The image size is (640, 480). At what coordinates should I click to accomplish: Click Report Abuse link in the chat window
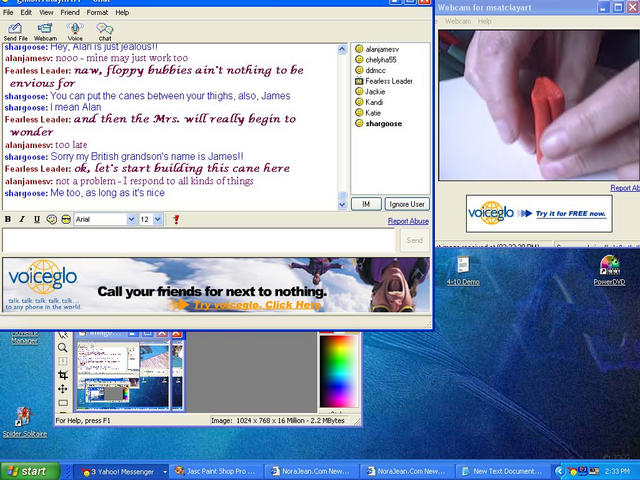[x=408, y=221]
